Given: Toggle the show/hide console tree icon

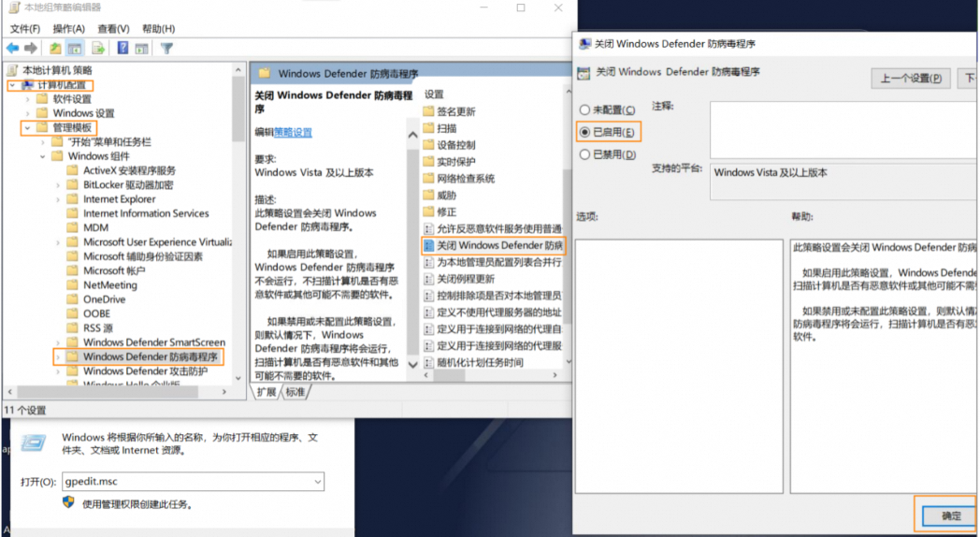Looking at the screenshot, I should 75,48.
